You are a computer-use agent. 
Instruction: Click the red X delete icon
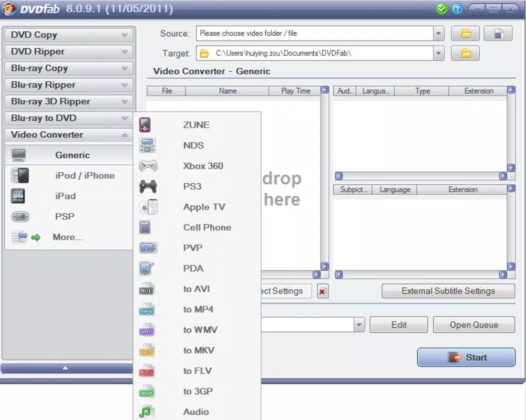coord(322,291)
